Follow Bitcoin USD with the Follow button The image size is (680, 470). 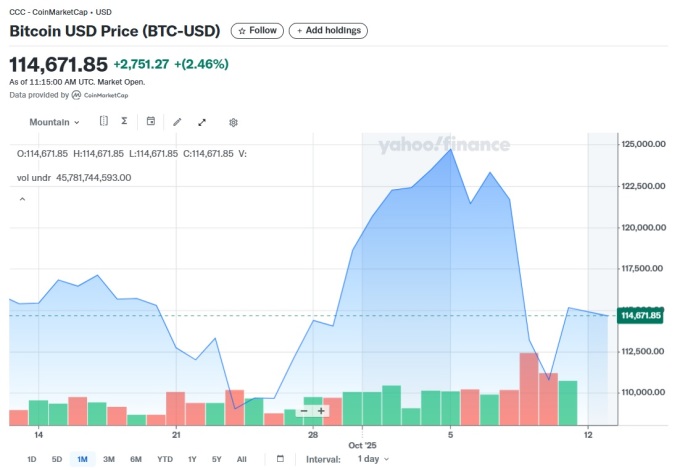point(257,31)
